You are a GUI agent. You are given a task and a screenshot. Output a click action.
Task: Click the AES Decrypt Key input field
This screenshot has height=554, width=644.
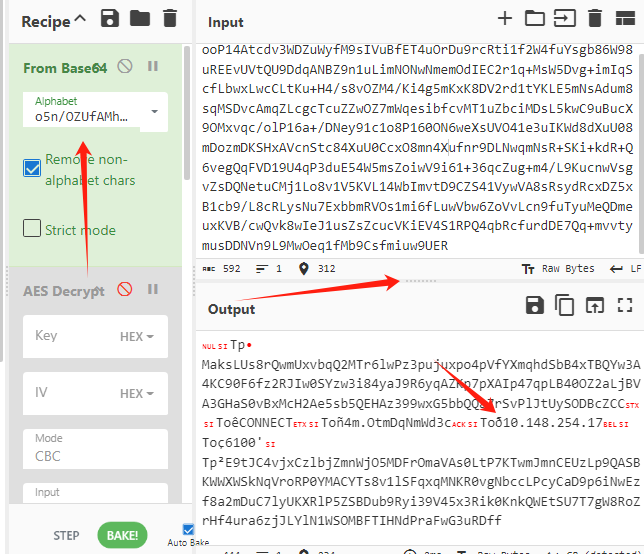pyautogui.click(x=70, y=337)
